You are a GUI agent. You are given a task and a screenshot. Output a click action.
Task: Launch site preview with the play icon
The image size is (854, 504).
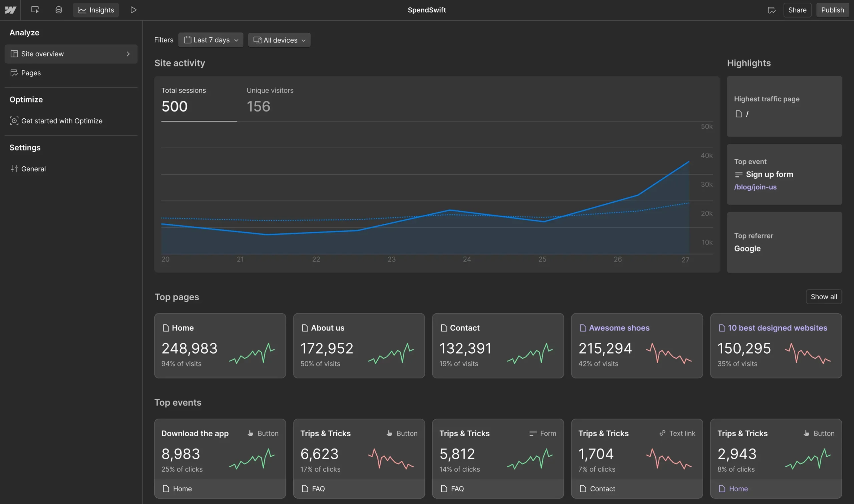[133, 10]
